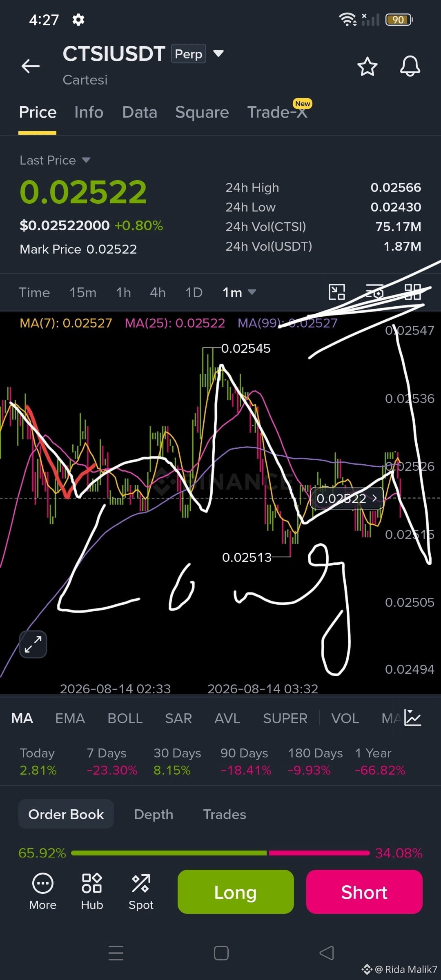Tap the 24h Low value 0.02430
The width and height of the screenshot is (441, 980).
pyautogui.click(x=396, y=207)
